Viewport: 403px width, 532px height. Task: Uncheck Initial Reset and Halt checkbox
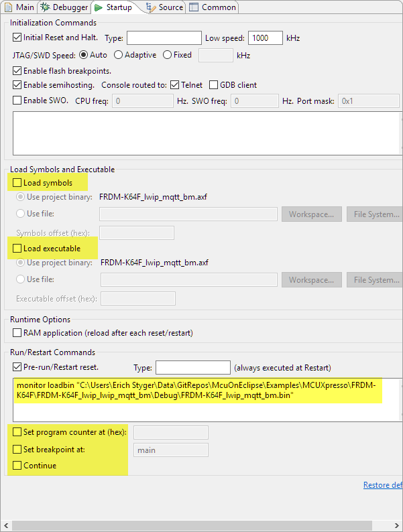(17, 38)
